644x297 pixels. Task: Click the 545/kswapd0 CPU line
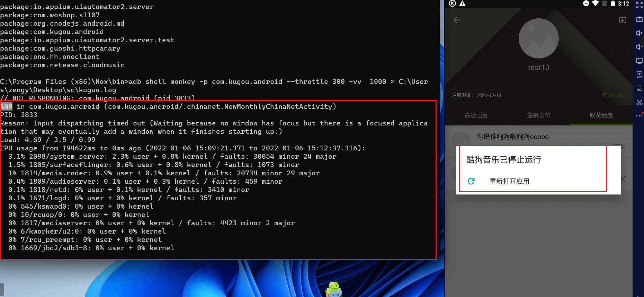click(81, 206)
